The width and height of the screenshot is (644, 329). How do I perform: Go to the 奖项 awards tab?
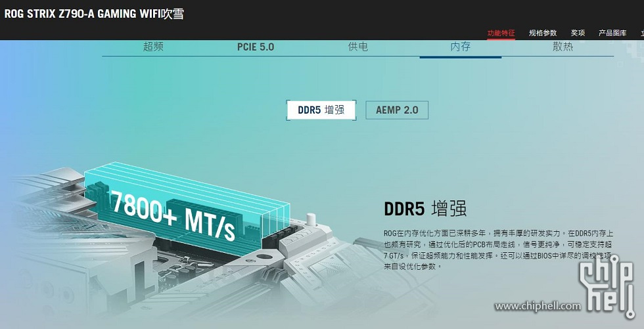pos(578,33)
